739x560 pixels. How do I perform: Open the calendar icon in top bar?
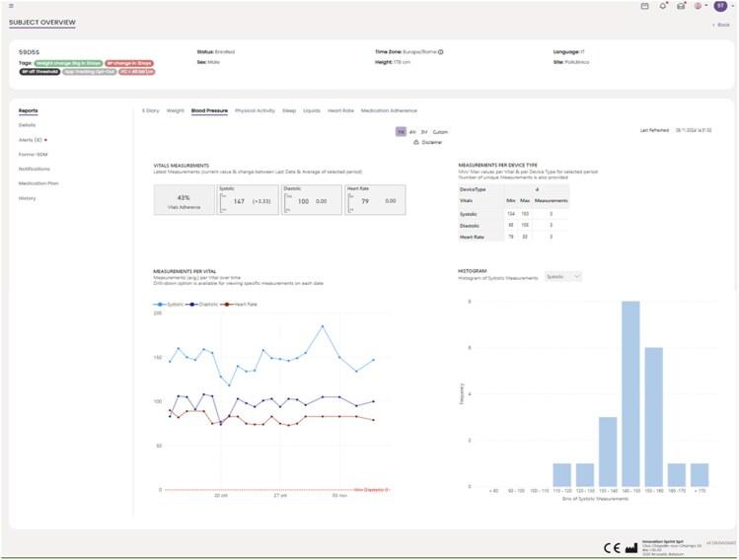coord(645,6)
